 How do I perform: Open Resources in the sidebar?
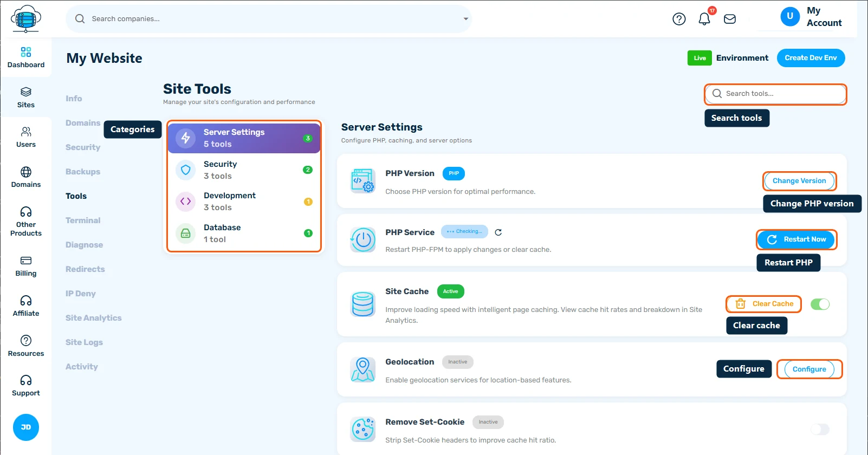coord(26,346)
